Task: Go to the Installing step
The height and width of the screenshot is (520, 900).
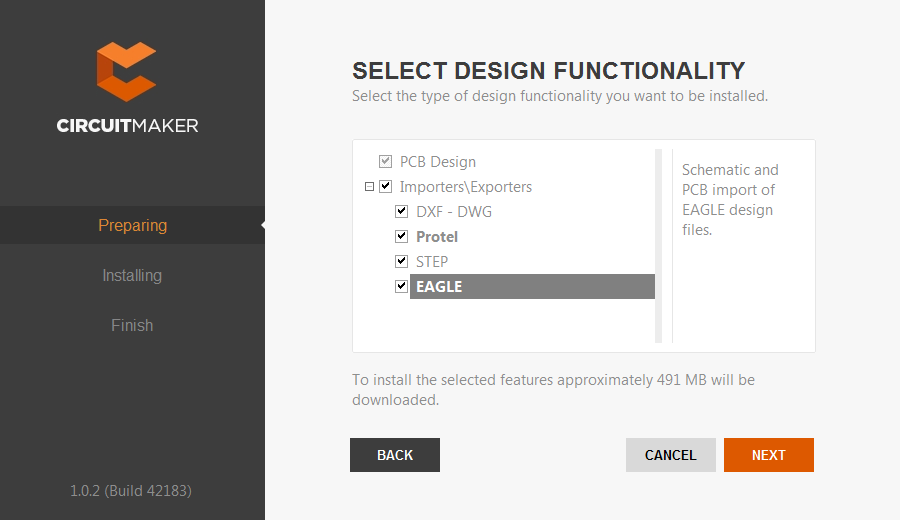Action: click(132, 275)
